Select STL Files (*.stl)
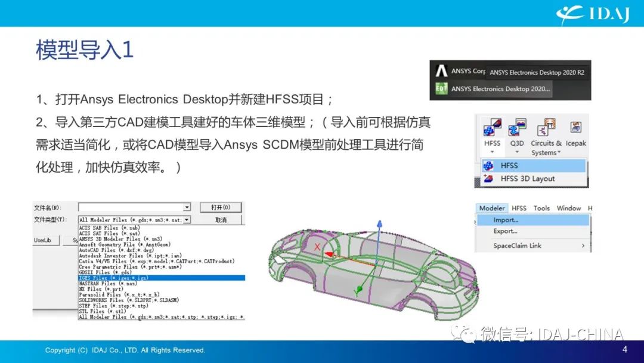644x363 pixels. [162, 311]
